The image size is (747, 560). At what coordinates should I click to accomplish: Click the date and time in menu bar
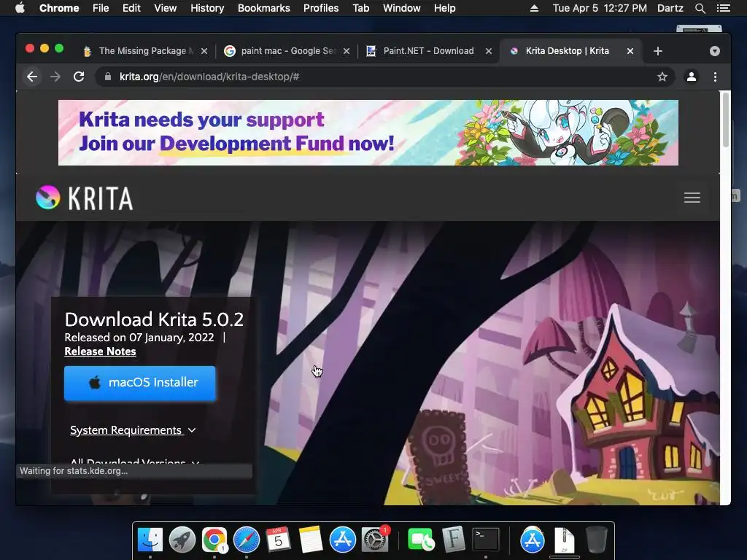click(x=600, y=8)
